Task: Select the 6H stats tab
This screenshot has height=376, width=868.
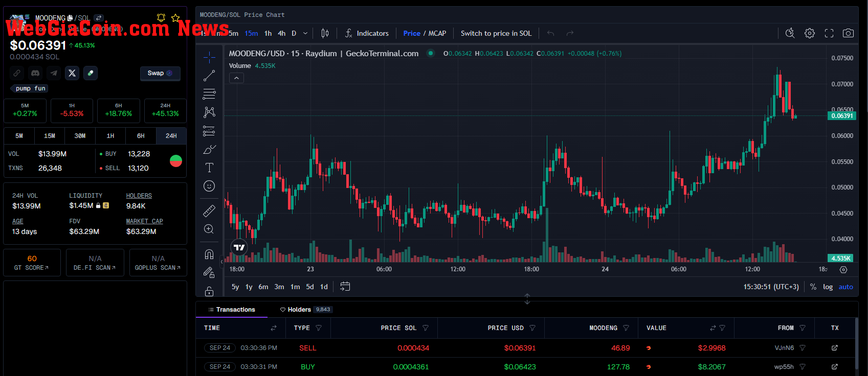Action: click(x=141, y=136)
